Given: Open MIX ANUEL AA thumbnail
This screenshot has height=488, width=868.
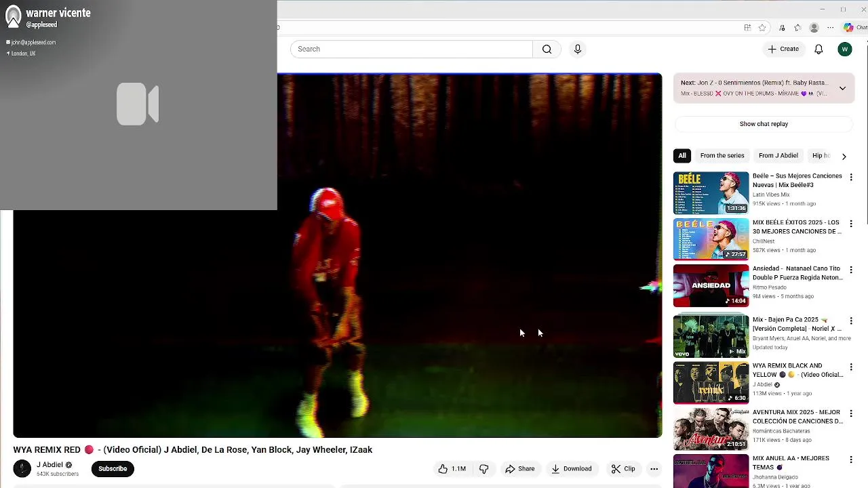Looking at the screenshot, I should pos(711,471).
